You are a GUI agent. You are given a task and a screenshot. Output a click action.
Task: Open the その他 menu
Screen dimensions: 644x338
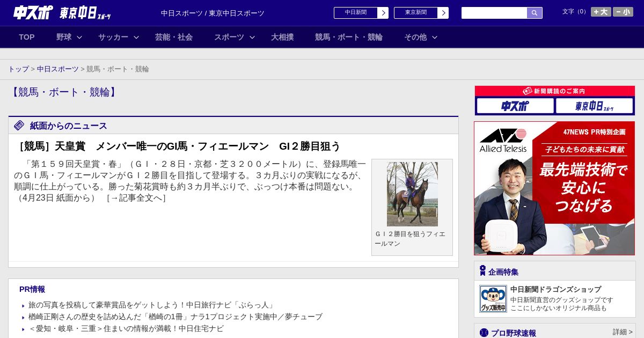click(415, 37)
